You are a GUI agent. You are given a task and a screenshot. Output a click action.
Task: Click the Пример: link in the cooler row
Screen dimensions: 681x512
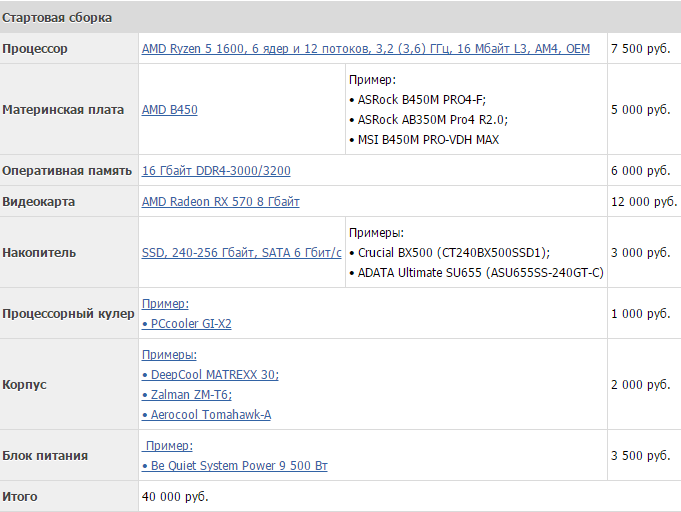click(165, 304)
